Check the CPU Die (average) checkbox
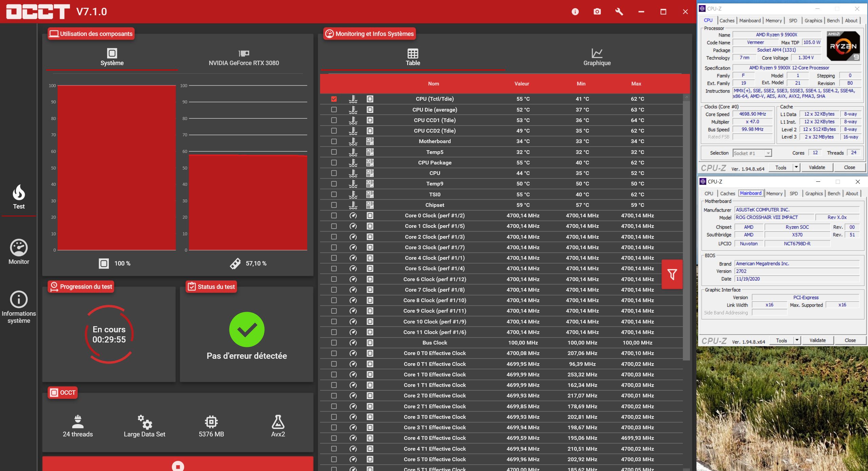The height and width of the screenshot is (471, 868). (334, 110)
